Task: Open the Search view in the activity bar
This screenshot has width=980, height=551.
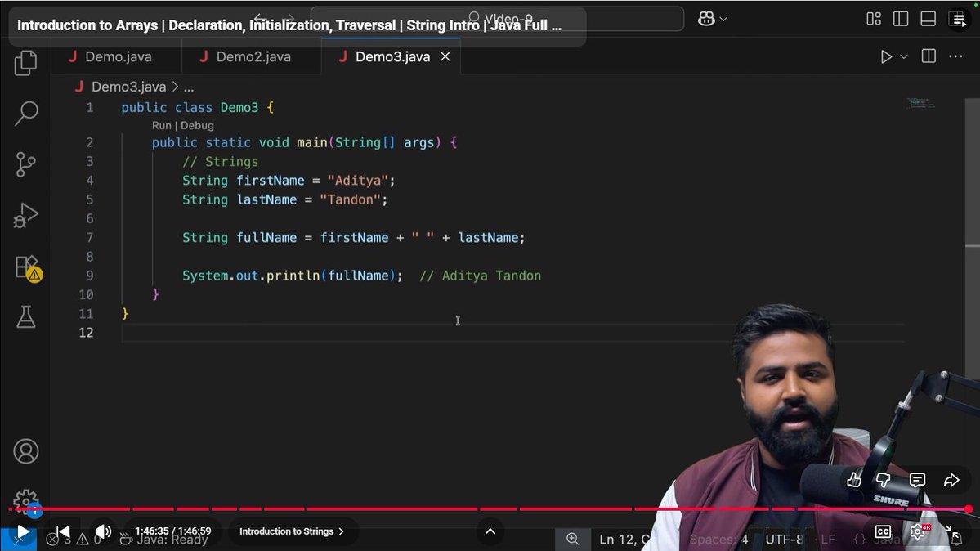Action: coord(25,113)
